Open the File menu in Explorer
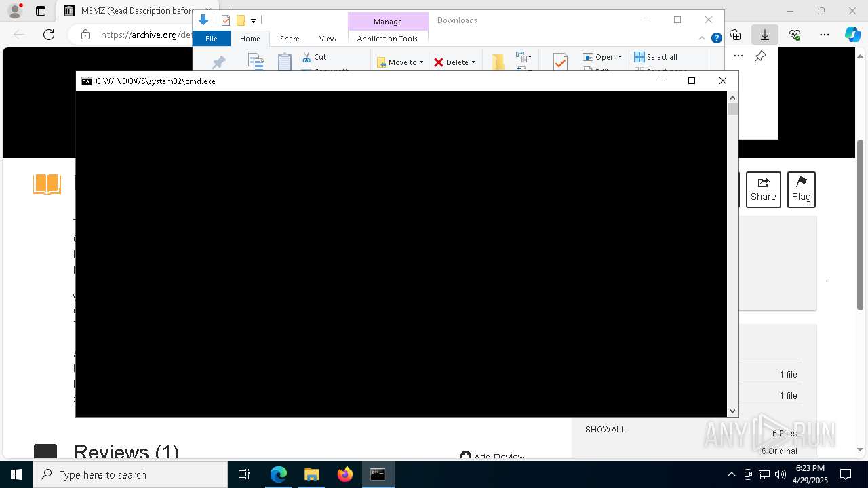The image size is (868, 488). pos(212,39)
